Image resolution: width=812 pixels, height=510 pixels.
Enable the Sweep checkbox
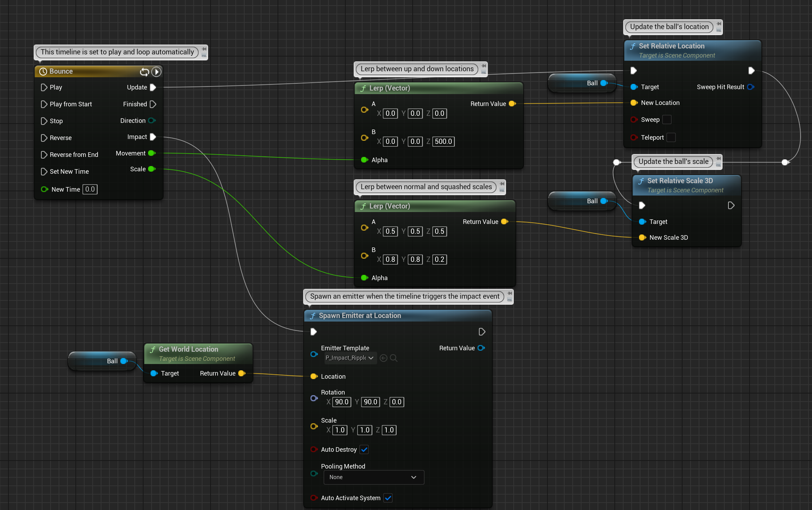click(x=667, y=120)
